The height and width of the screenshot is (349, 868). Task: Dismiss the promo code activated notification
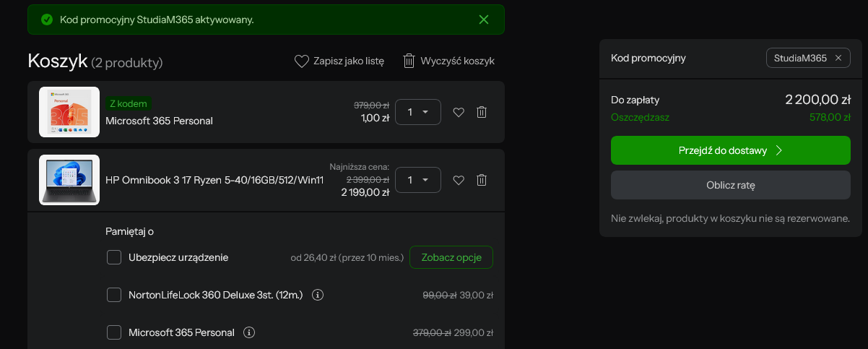click(x=484, y=20)
